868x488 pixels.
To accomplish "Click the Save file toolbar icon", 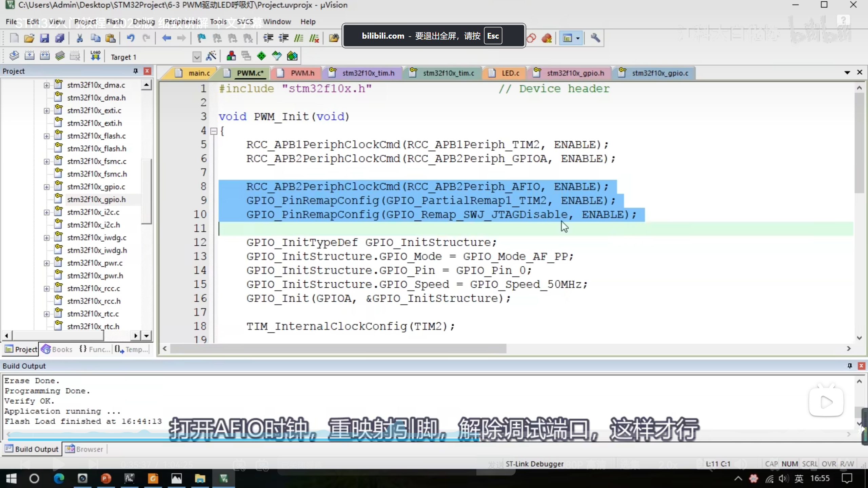I will [x=44, y=38].
